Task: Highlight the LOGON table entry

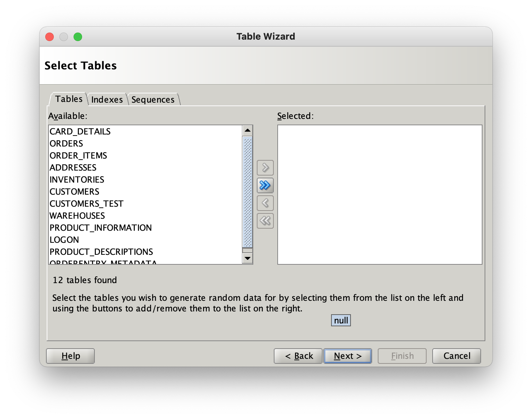Action: [x=64, y=240]
